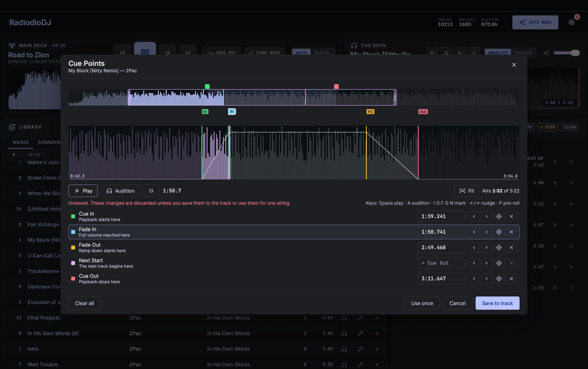The width and height of the screenshot is (588, 369).
Task: Stop playback with the square stop button beside Audition
Action: [151, 191]
